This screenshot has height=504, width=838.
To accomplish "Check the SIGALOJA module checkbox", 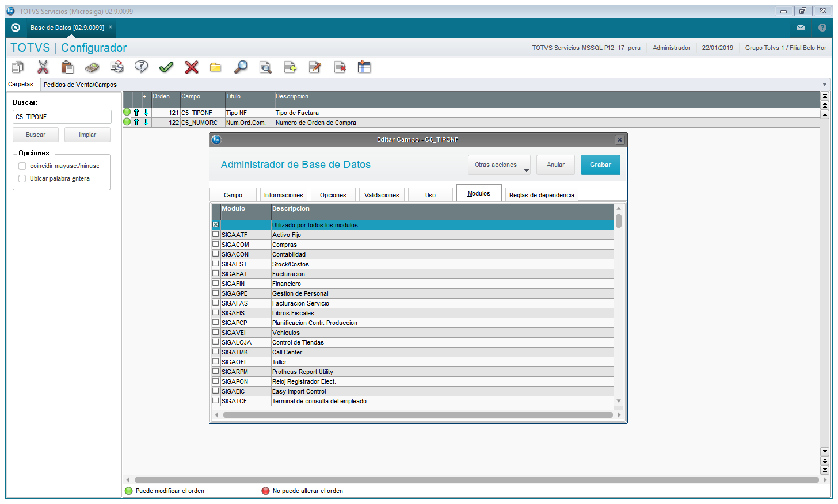I will (216, 342).
